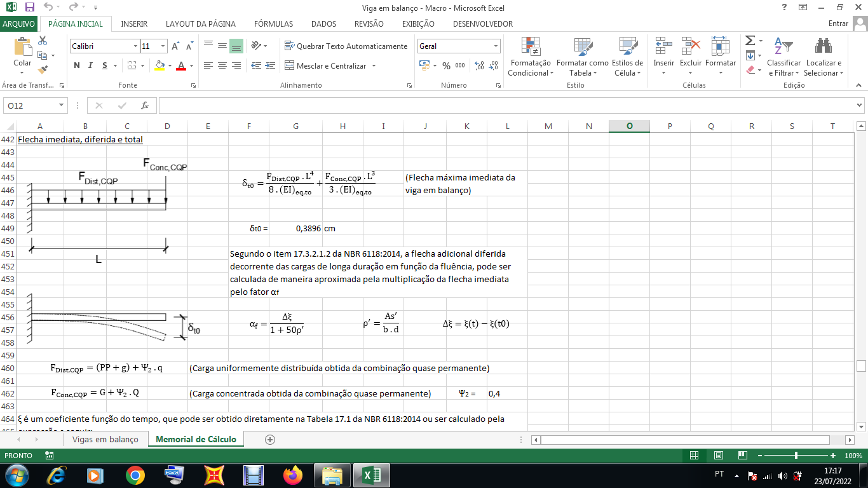Switch to Page Layout view in status bar
868x488 pixels.
[x=719, y=456]
